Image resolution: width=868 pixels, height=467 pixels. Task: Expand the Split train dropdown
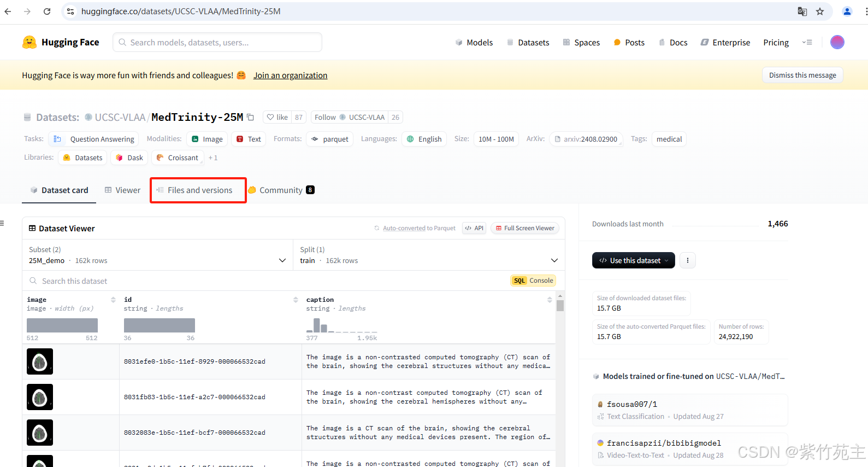[429, 255]
